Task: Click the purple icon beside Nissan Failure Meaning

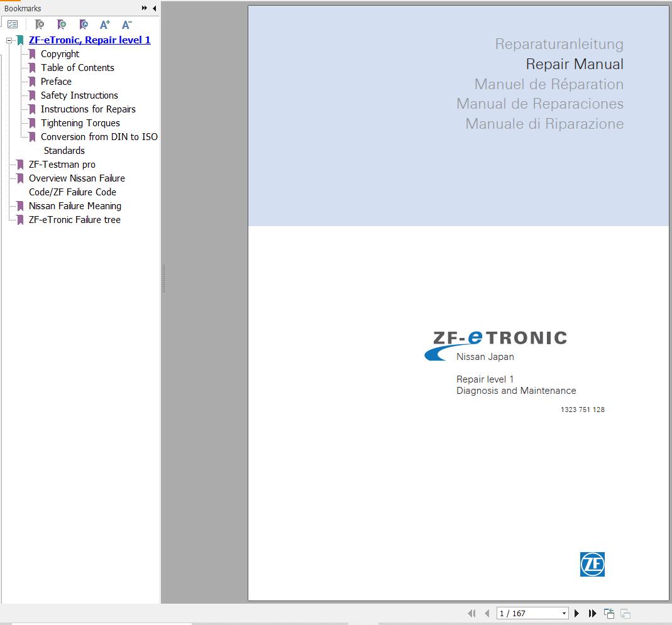Action: point(20,206)
